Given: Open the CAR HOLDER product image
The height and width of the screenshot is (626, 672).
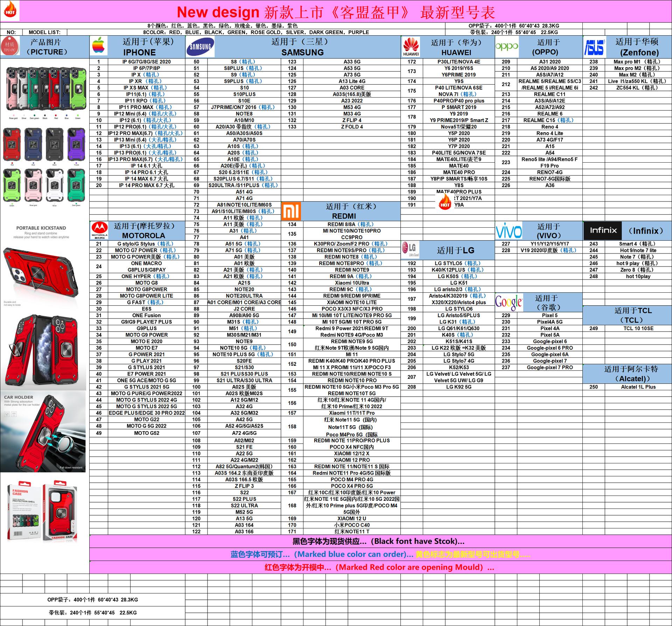Looking at the screenshot, I should 43,432.
